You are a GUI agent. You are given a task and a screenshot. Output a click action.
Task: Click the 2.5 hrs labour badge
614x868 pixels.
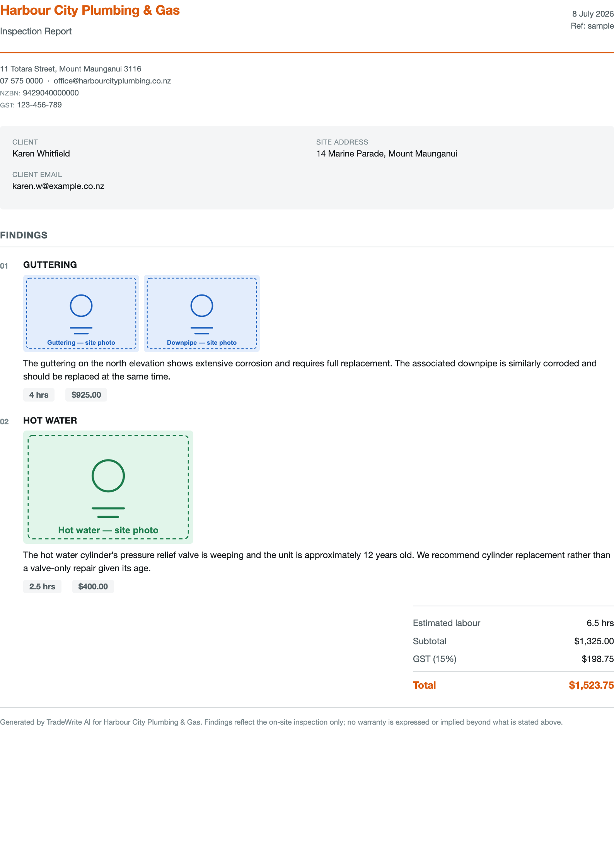click(x=42, y=586)
